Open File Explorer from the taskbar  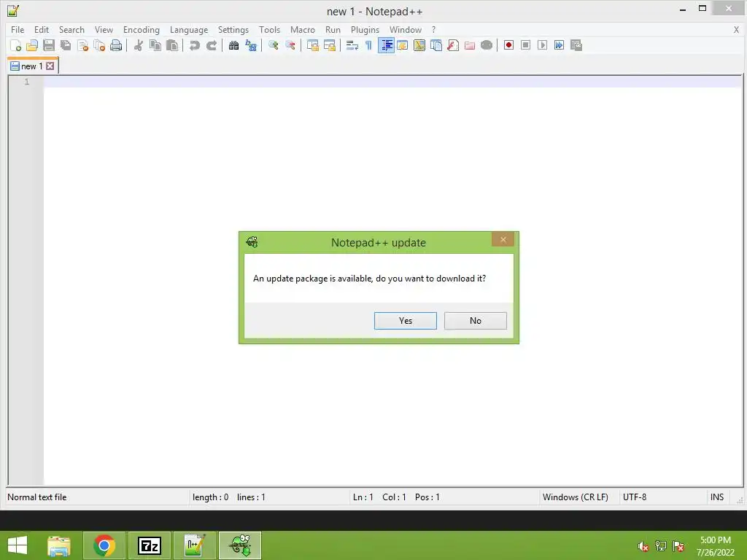click(x=59, y=545)
